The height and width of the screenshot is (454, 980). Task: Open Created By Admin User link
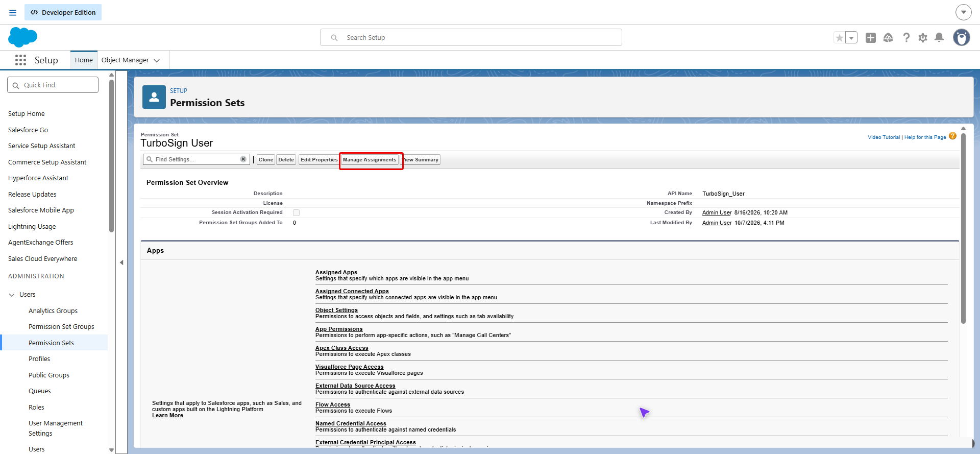pyautogui.click(x=717, y=212)
